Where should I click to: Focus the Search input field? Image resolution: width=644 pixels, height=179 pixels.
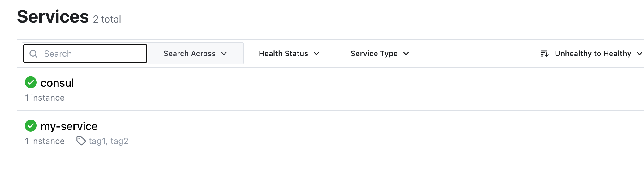(85, 54)
